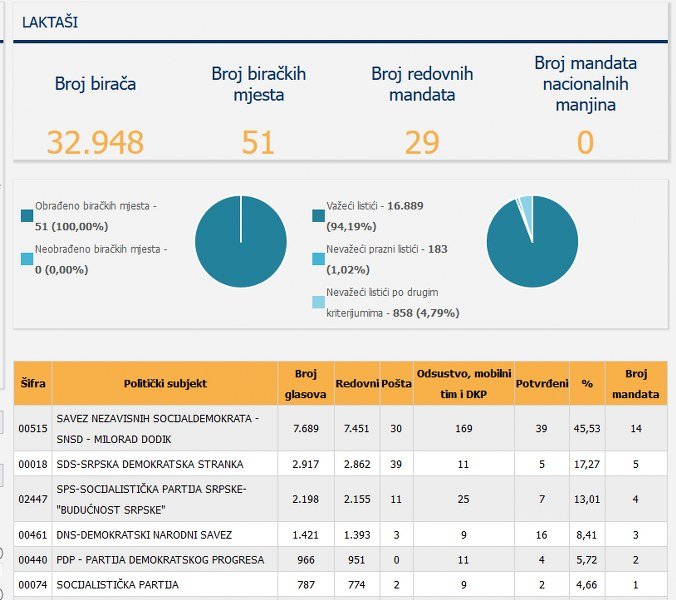Select the SDS-Srpska Demokratska Stranka row
This screenshot has width=676, height=600.
click(165, 464)
